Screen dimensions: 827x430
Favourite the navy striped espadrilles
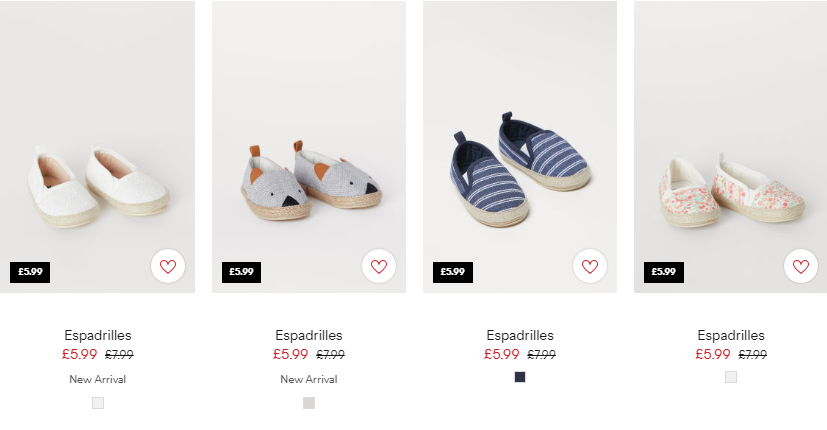pyautogui.click(x=590, y=266)
